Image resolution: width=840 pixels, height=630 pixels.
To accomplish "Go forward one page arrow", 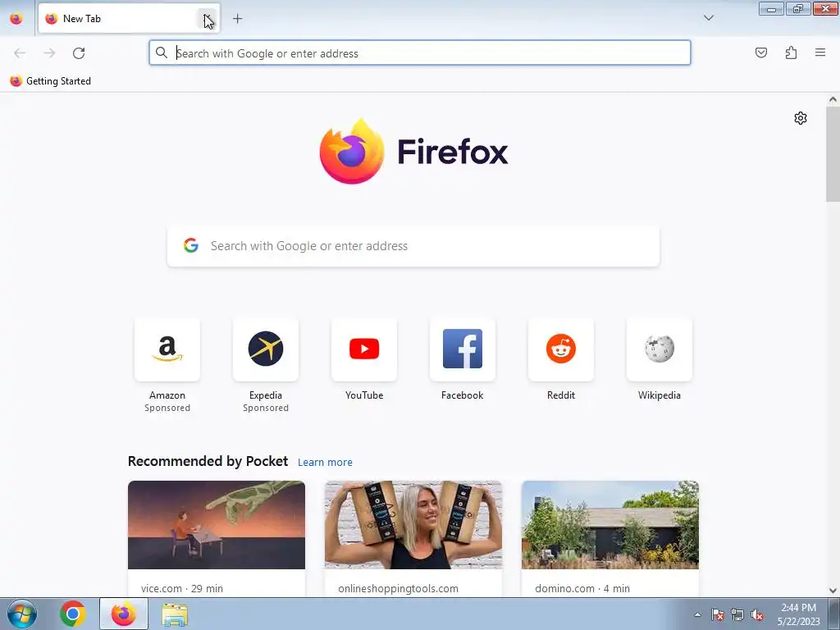I will coord(49,53).
